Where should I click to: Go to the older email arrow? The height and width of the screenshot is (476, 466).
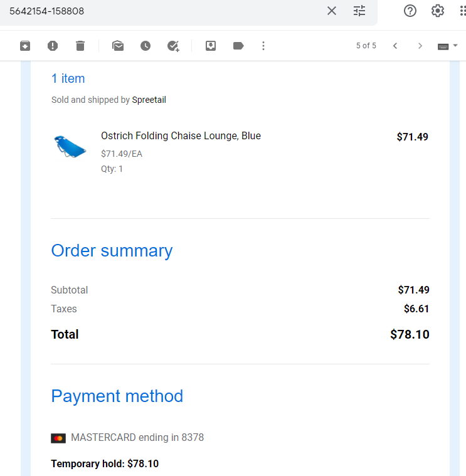coord(420,46)
